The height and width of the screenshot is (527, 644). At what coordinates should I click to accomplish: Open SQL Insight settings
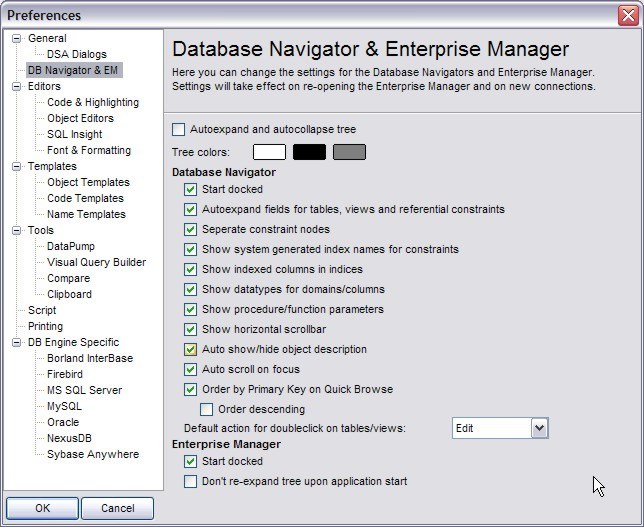(x=75, y=134)
